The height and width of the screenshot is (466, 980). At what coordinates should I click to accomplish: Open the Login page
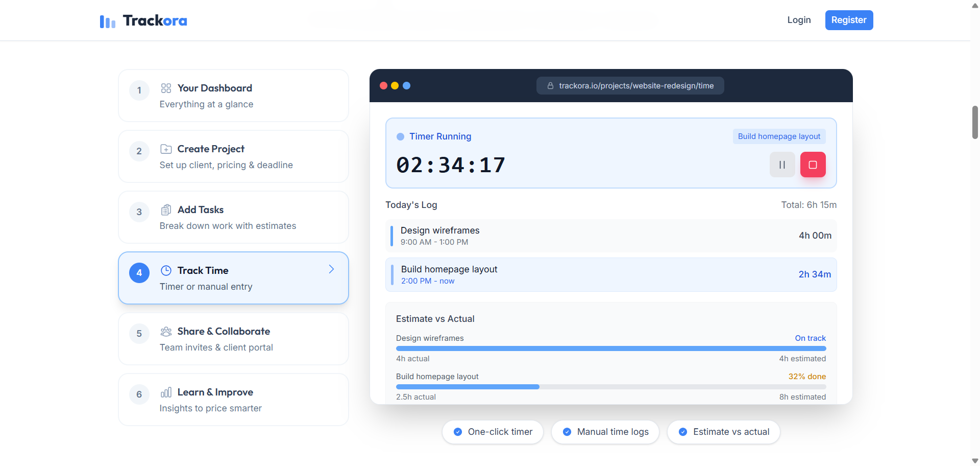pos(799,20)
